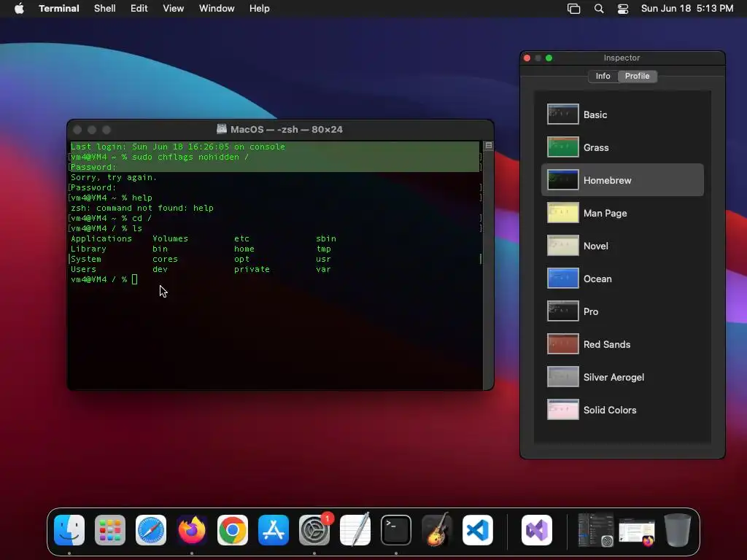Click the split pane button in Terminal window
The height and width of the screenshot is (560, 747).
[488, 146]
